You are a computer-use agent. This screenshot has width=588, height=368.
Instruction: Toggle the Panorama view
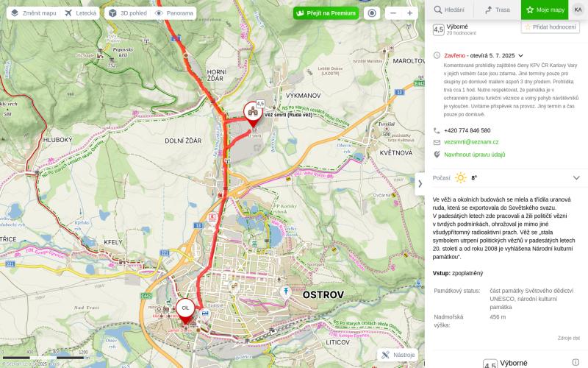pos(174,13)
